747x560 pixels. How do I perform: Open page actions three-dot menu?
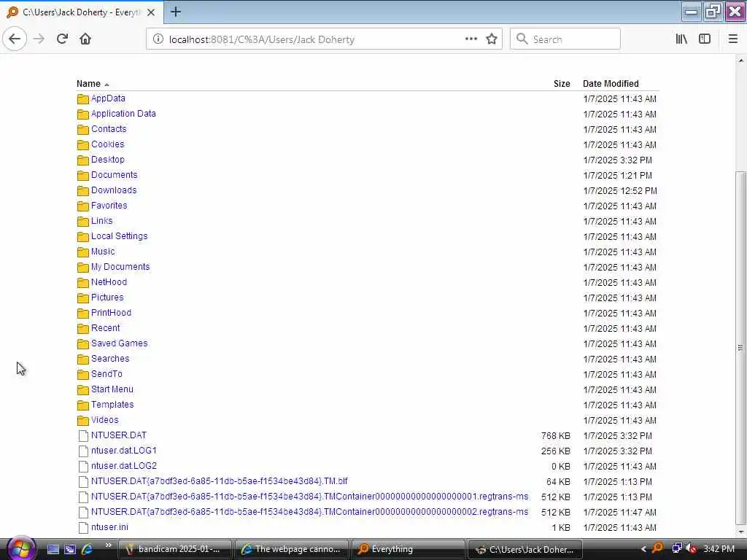tap(471, 39)
